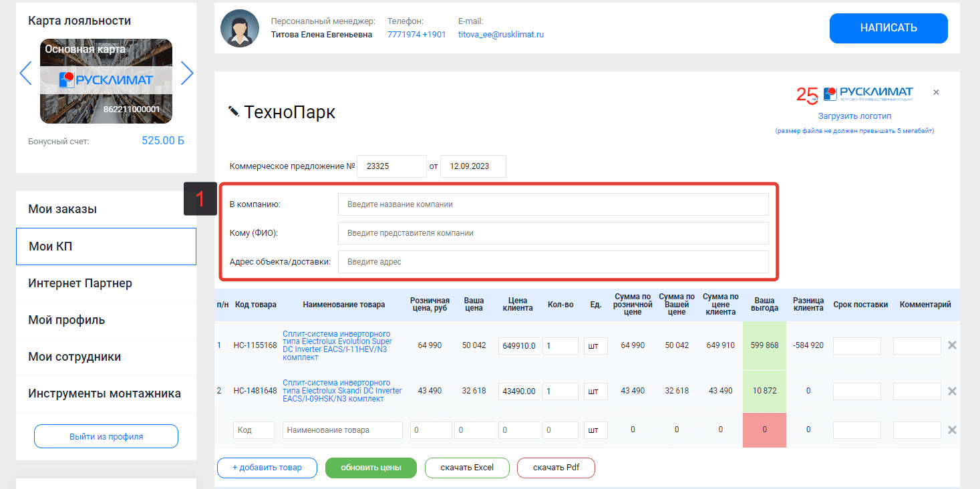Focus the Введите адрес field
980x489 pixels.
point(553,262)
